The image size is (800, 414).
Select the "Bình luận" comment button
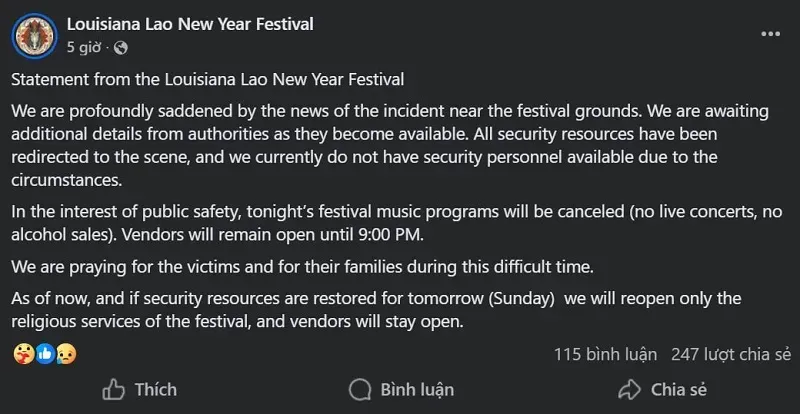[x=417, y=389]
